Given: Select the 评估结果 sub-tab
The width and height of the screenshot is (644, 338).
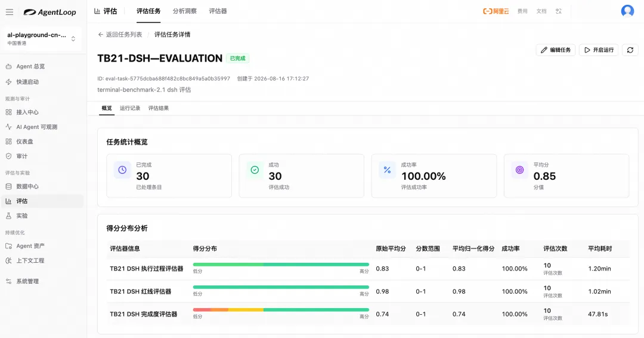Looking at the screenshot, I should pyautogui.click(x=159, y=108).
